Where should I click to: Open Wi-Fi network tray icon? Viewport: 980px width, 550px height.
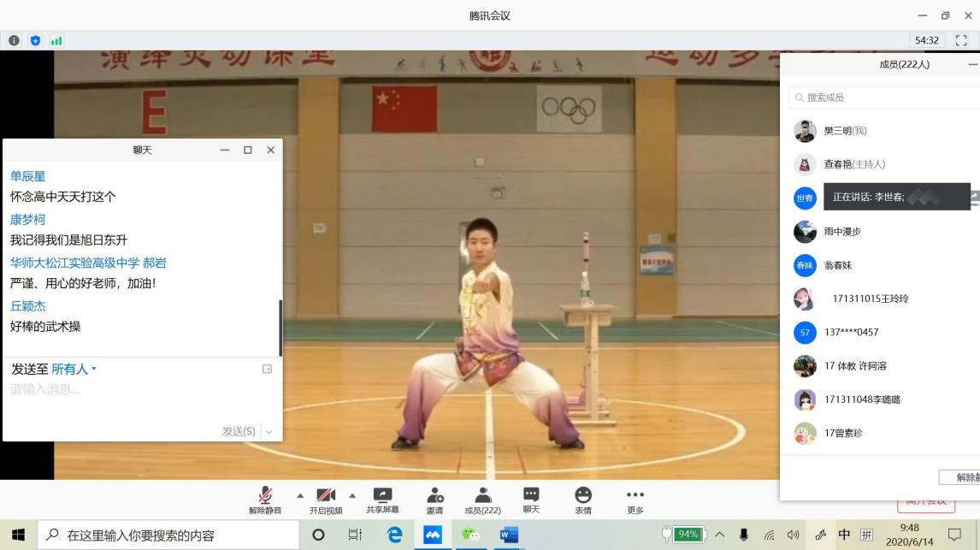pyautogui.click(x=769, y=535)
